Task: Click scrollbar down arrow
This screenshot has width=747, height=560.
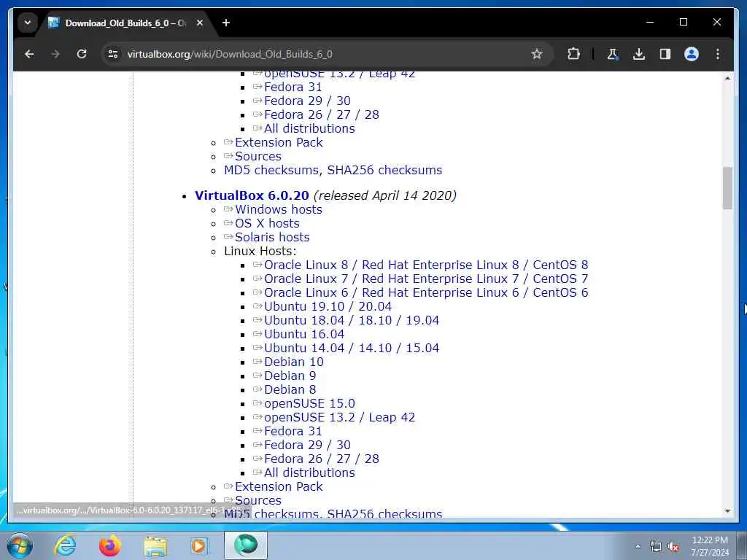Action: pos(727,511)
